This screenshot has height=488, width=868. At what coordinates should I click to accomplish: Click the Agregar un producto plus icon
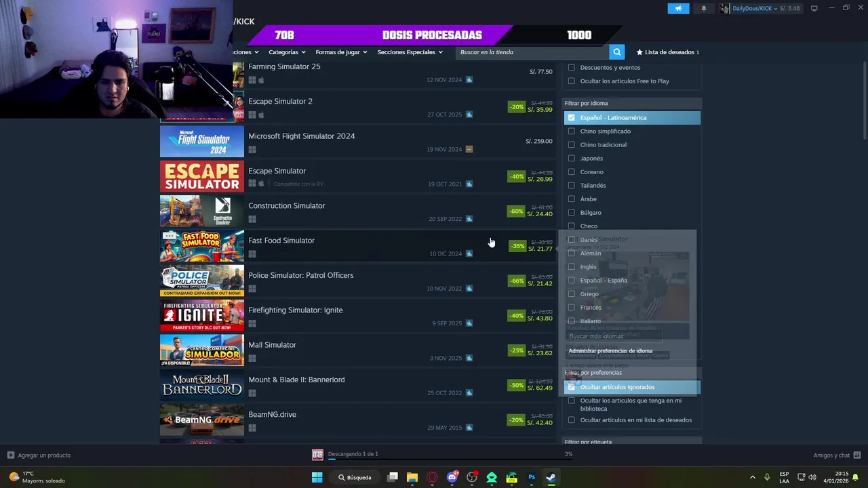10,455
